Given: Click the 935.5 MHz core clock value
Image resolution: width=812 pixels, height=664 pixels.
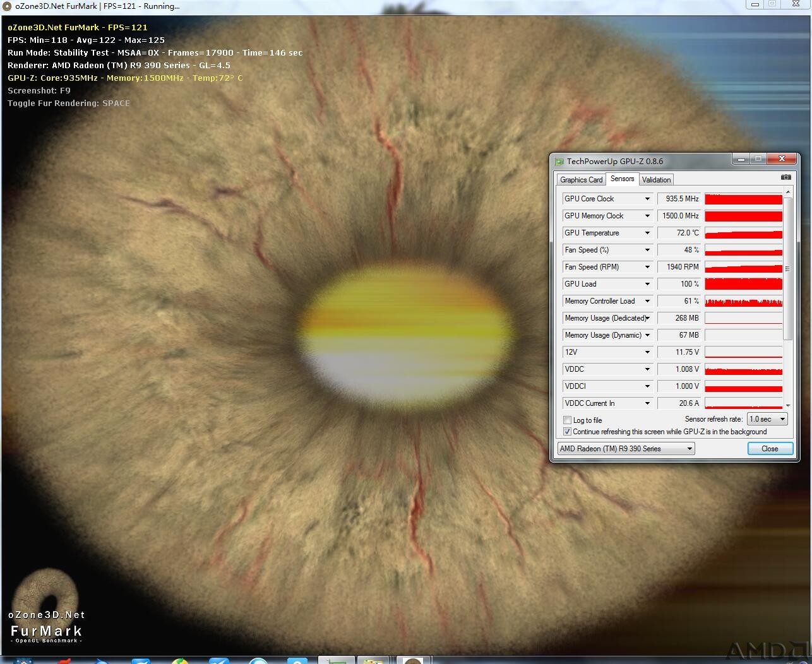Looking at the screenshot, I should point(679,199).
